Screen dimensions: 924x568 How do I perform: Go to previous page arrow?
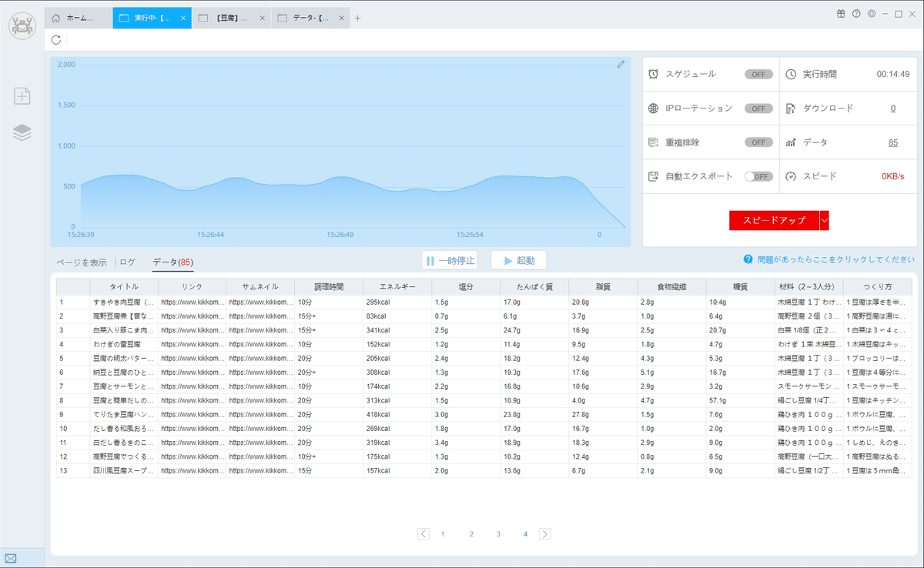tap(423, 533)
